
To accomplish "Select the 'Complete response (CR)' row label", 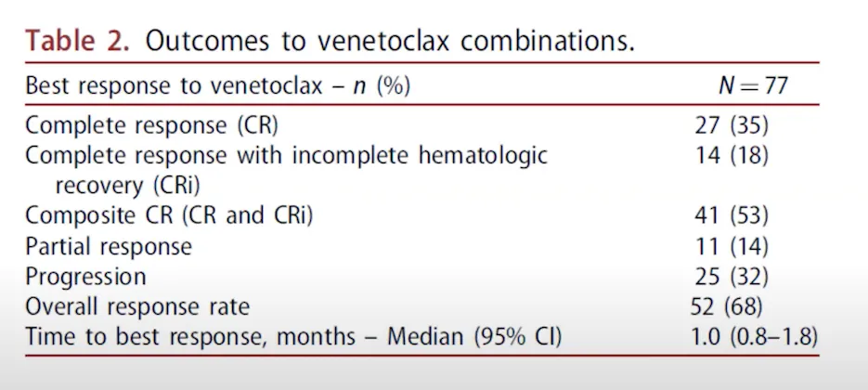I will [151, 124].
